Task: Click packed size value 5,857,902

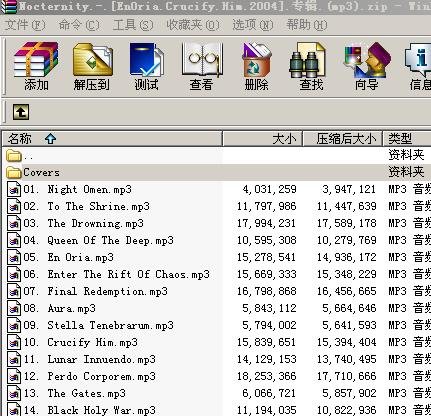Action: pos(349,393)
